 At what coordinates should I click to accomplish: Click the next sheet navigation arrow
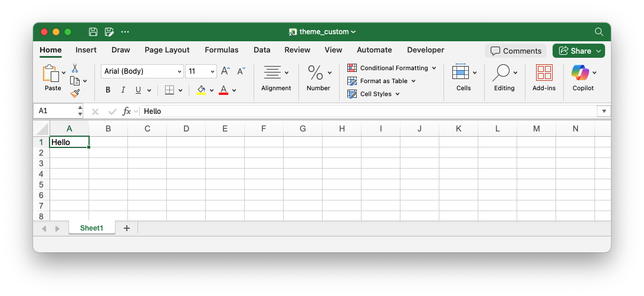(x=58, y=229)
